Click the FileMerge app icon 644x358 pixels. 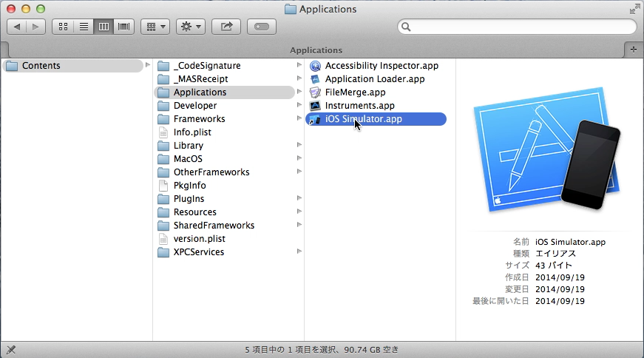315,92
